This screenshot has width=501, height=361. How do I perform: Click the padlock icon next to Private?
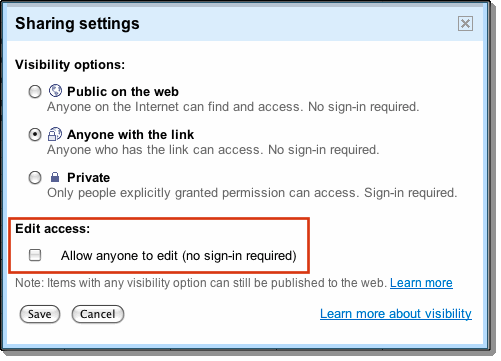pyautogui.click(x=55, y=177)
